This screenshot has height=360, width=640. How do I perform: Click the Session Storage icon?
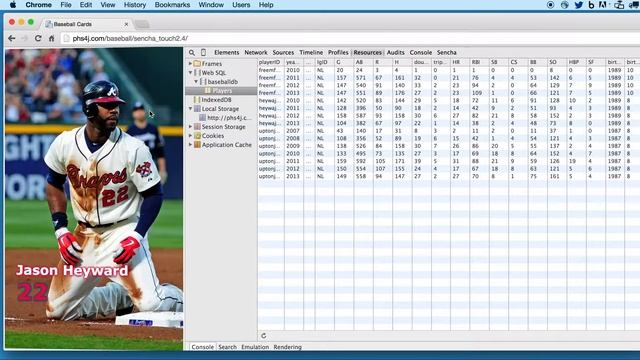click(197, 127)
